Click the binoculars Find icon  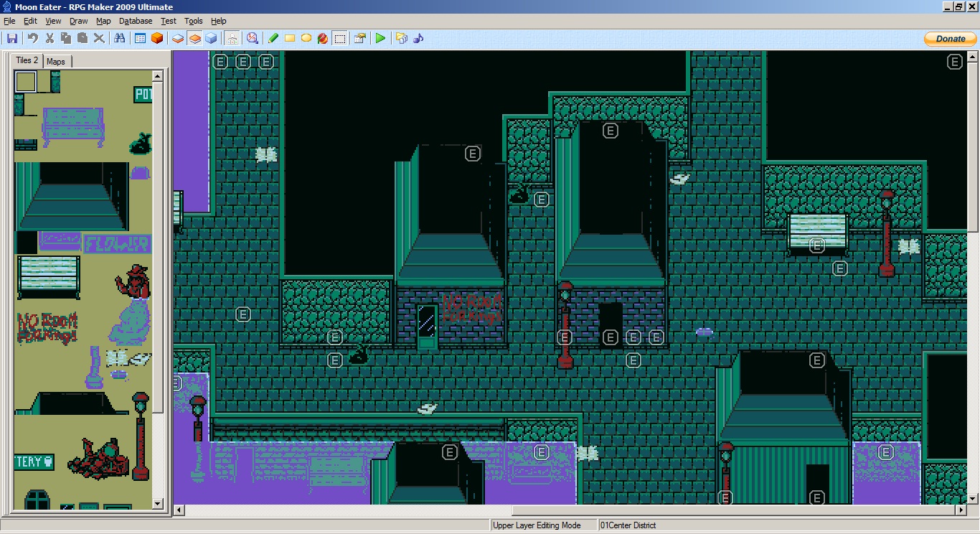[x=119, y=38]
